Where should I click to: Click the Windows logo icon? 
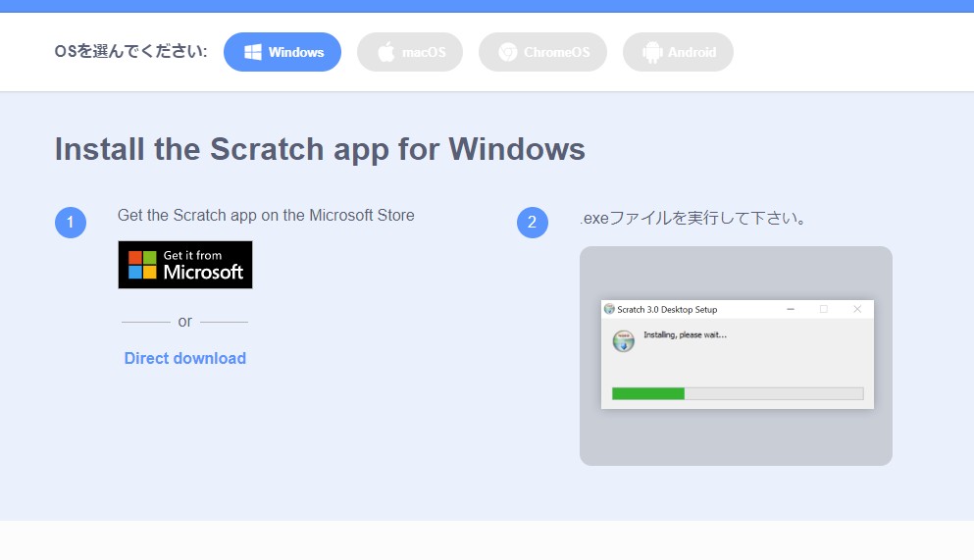[253, 52]
